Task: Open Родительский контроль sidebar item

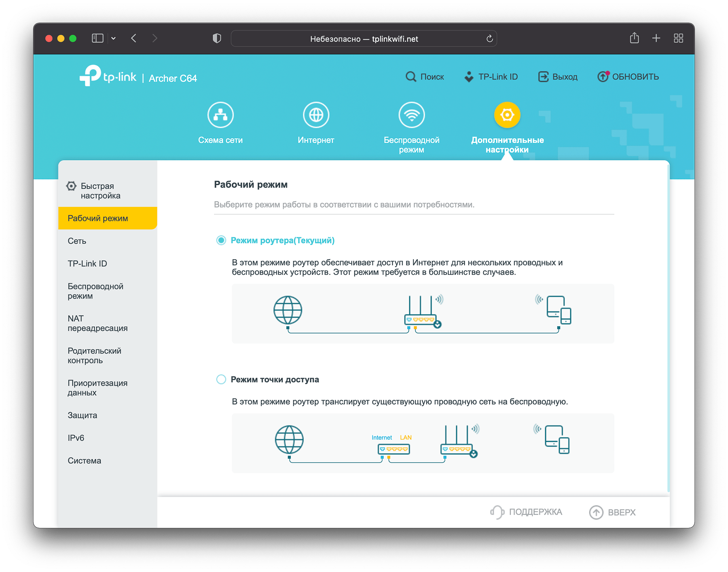Action: (94, 356)
